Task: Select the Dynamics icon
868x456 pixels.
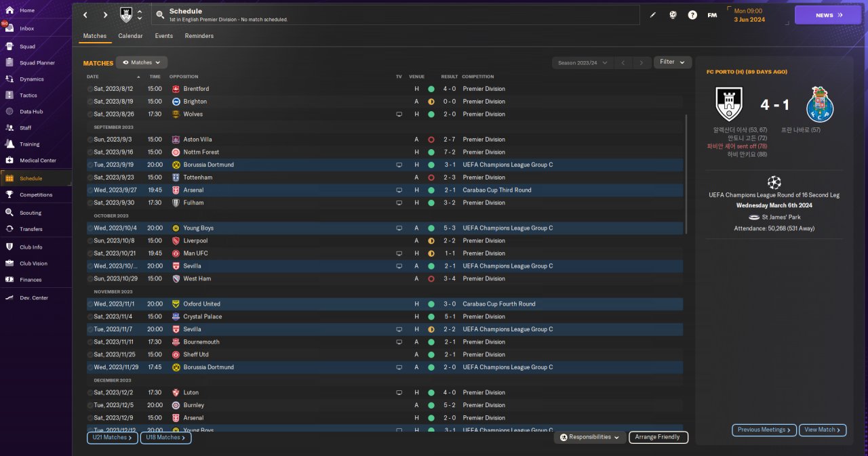Action: pos(9,79)
